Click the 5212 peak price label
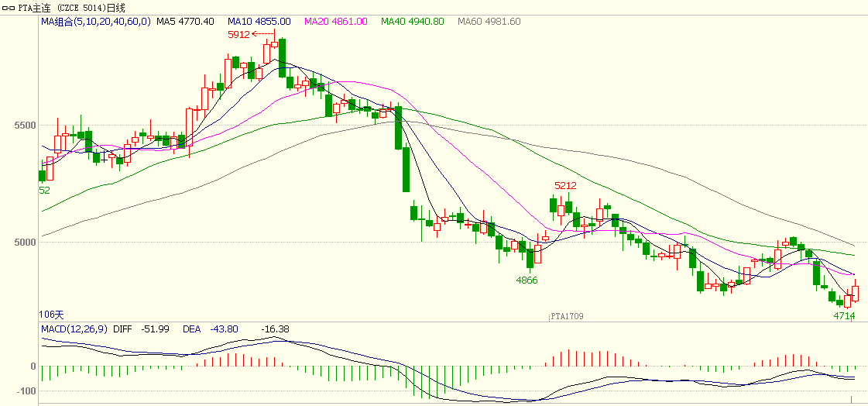The width and height of the screenshot is (868, 406). (565, 186)
